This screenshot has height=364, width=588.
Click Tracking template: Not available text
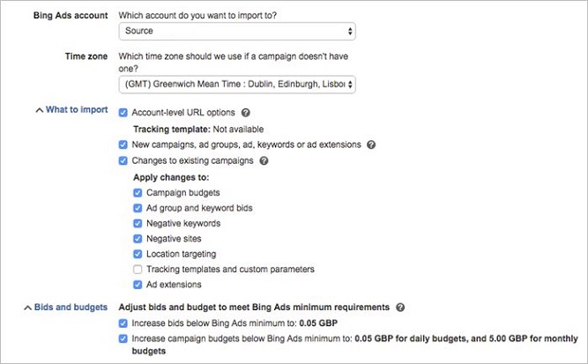tap(198, 130)
